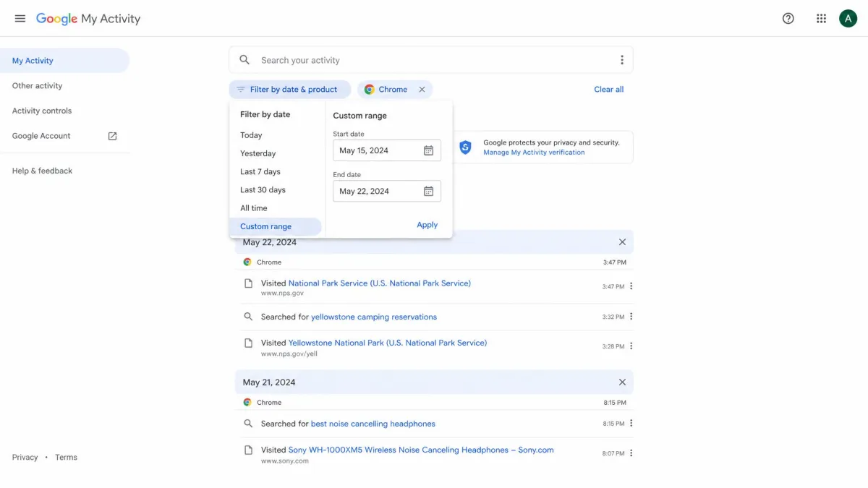The width and height of the screenshot is (868, 488).
Task: Click the May 21, 2024 date header
Action: [269, 382]
